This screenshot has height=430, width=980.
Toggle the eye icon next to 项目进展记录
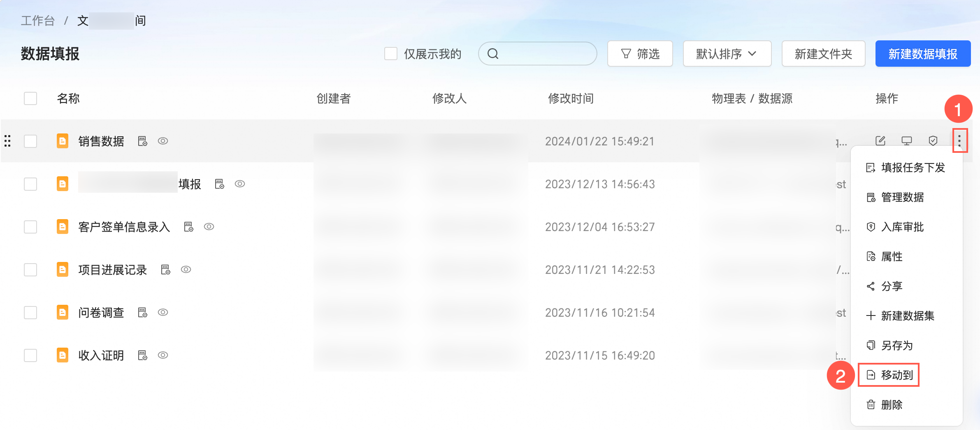[x=186, y=269]
